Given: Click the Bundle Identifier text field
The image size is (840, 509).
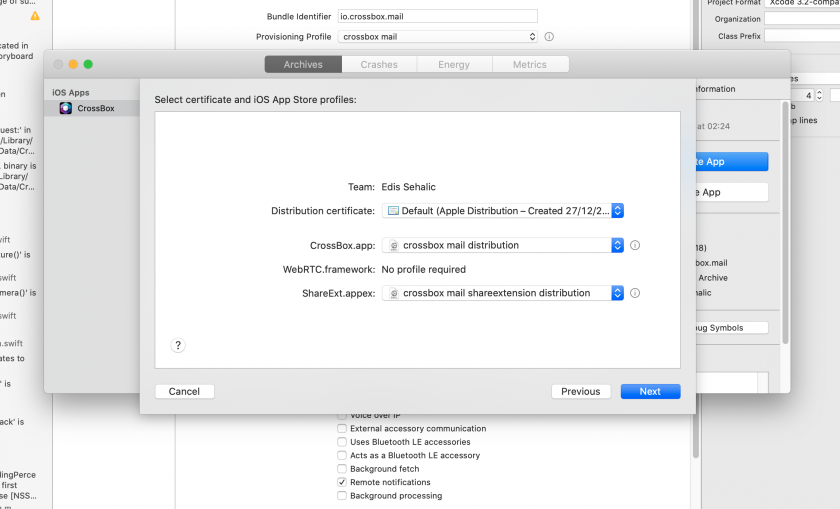Looking at the screenshot, I should coord(438,16).
